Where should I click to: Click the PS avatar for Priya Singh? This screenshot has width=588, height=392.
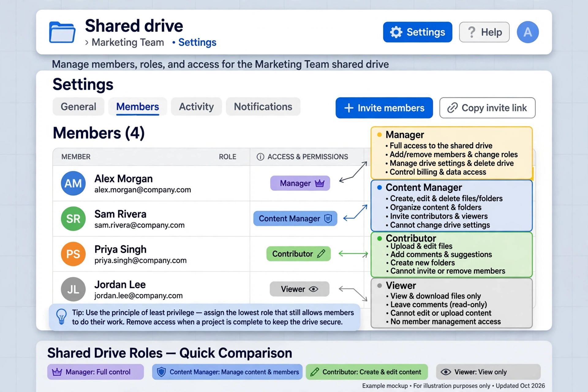(x=73, y=254)
